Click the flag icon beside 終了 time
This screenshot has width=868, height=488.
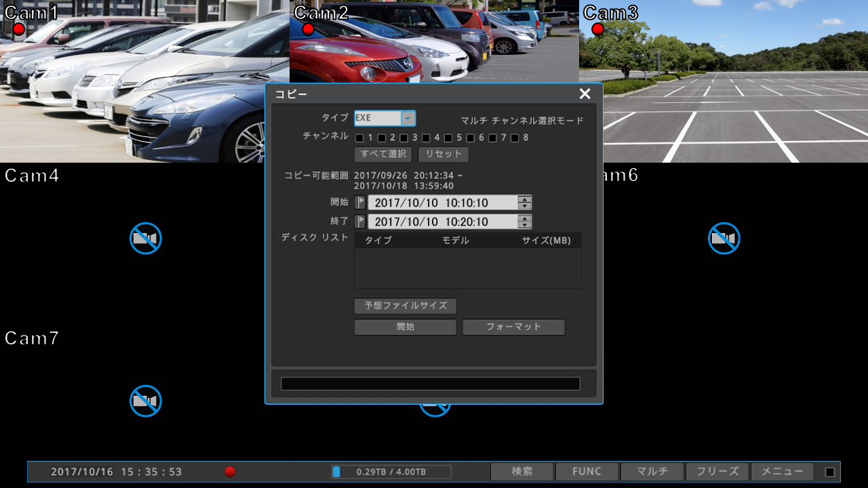point(360,222)
